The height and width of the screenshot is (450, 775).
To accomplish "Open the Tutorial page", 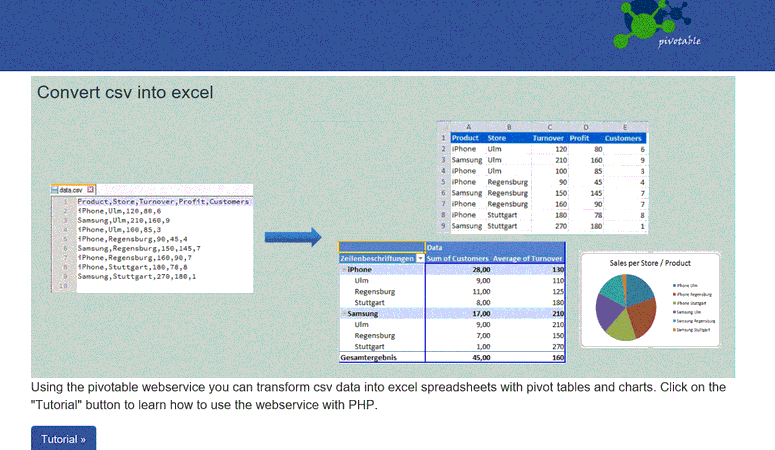I will (63, 439).
